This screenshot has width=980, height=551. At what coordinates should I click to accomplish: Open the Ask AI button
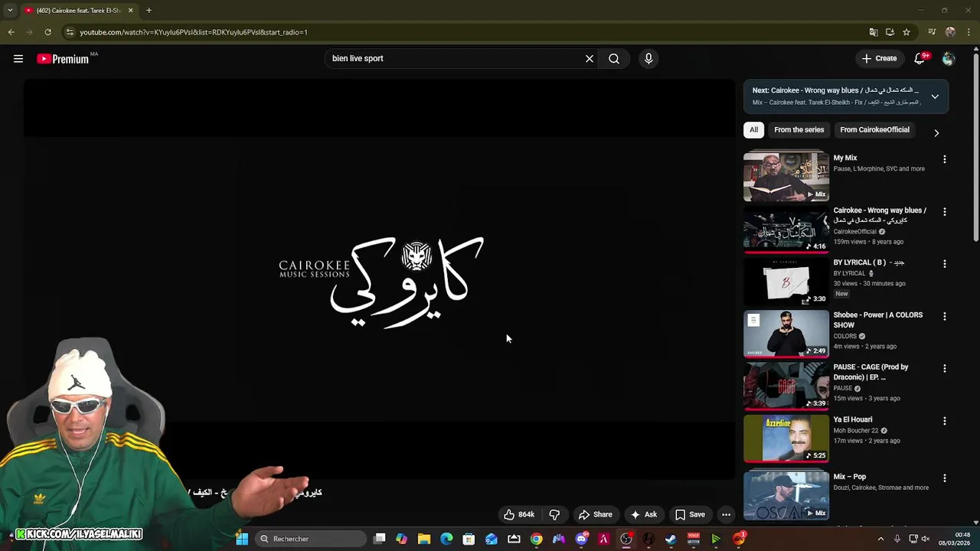643,514
